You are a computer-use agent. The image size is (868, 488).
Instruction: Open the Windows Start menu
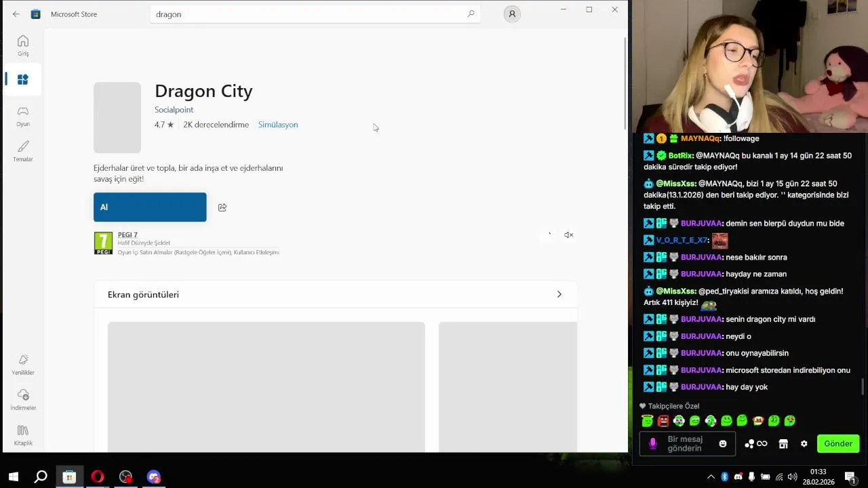[13, 477]
